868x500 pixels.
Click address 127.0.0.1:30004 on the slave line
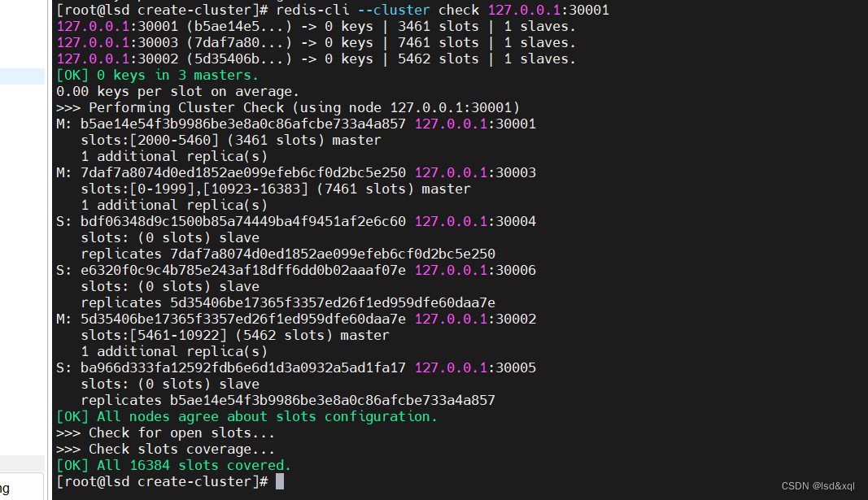point(476,221)
